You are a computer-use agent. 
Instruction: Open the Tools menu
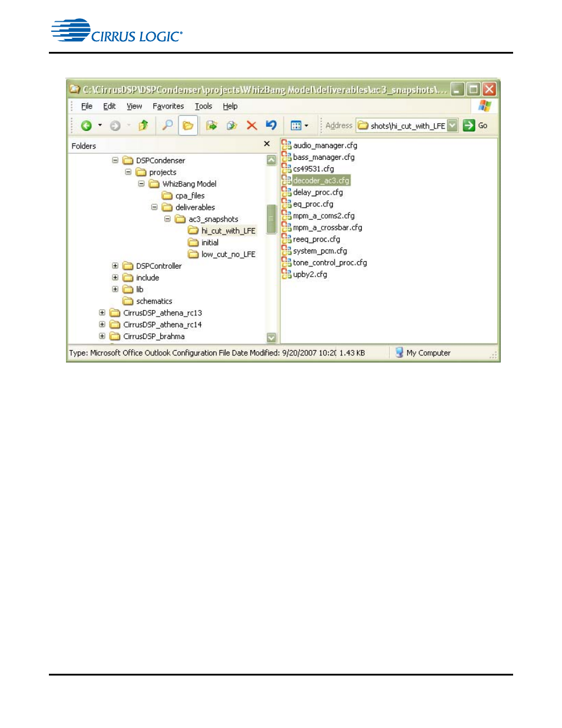tap(203, 106)
